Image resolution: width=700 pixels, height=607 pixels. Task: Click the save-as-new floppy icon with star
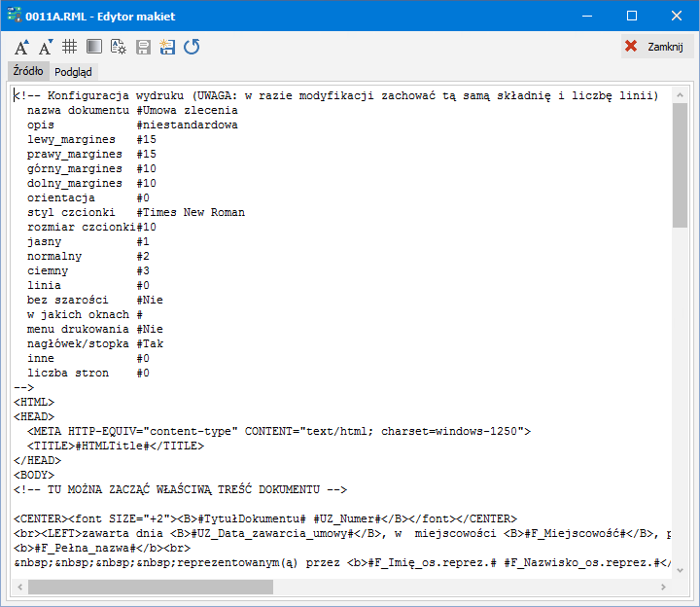point(167,47)
